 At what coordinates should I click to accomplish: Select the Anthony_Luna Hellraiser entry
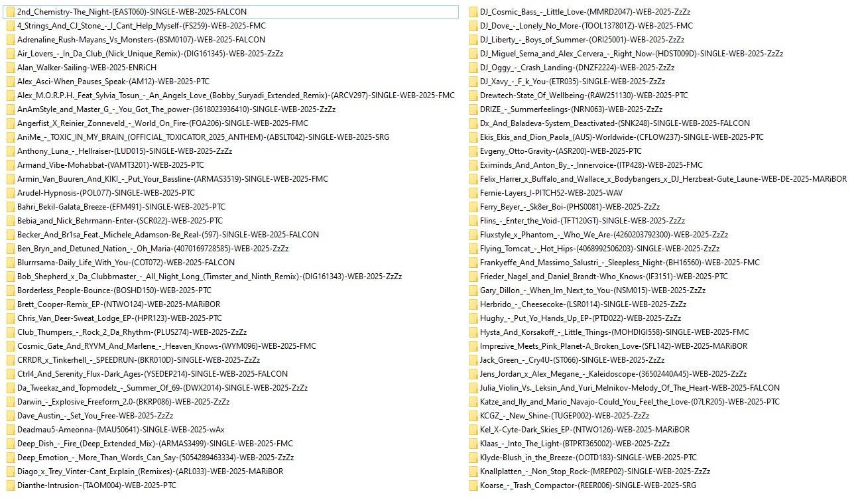[125, 151]
